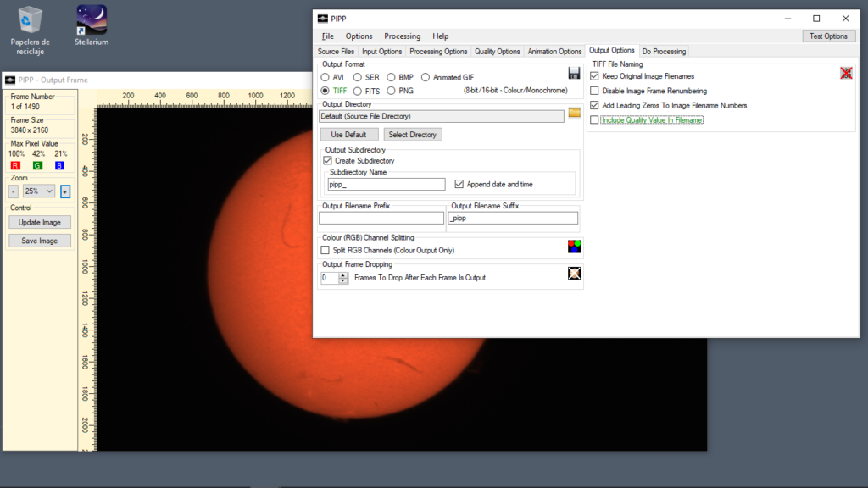Toggle the blue B channel indicator
Screen dimensions: 868x488
point(59,165)
